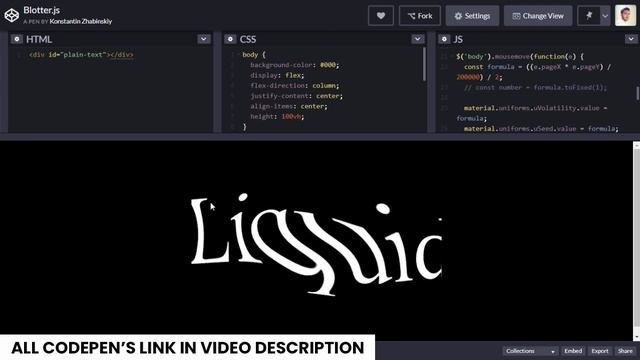Open JS editor settings gear
640x360 pixels.
tap(444, 39)
